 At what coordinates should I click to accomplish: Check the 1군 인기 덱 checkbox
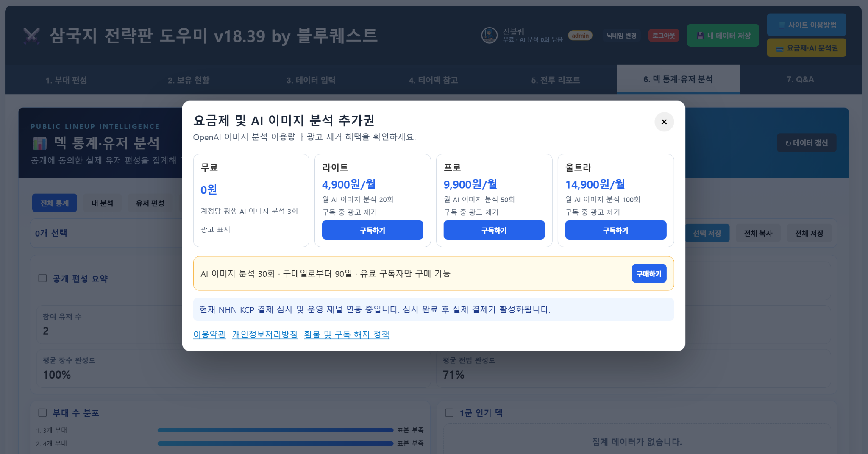coord(449,412)
